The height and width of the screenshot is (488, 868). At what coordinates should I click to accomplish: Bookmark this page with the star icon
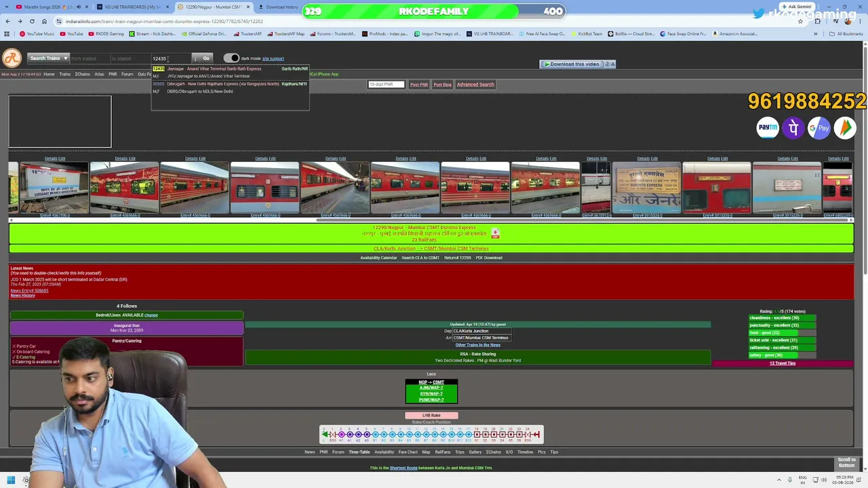point(800,21)
